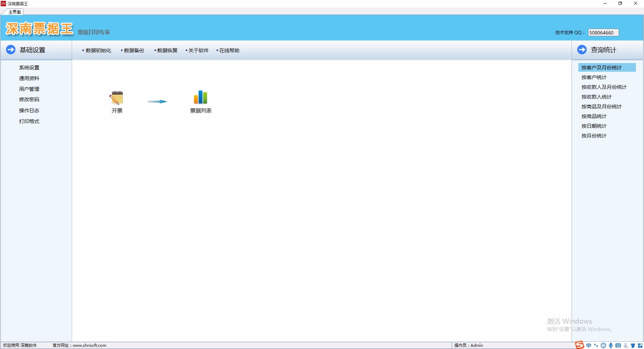
Task: Click the 欢迎使用 深南软件 status text
Action: pos(20,345)
